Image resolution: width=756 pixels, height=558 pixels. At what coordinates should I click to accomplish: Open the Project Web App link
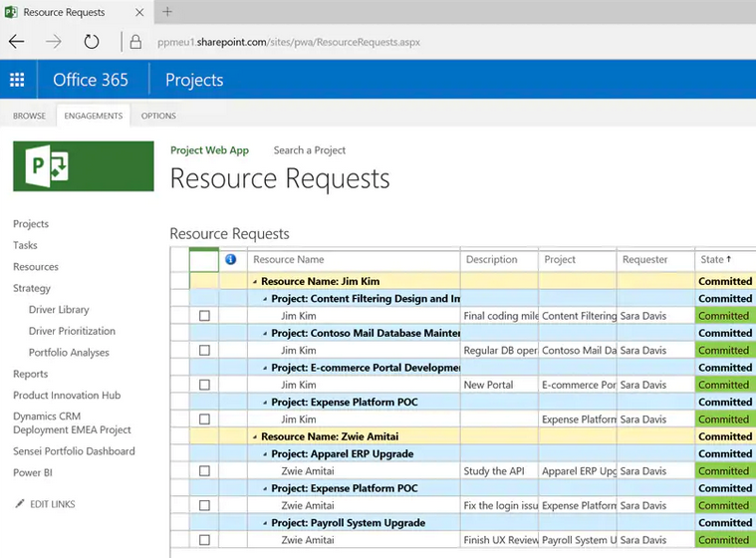coord(210,150)
